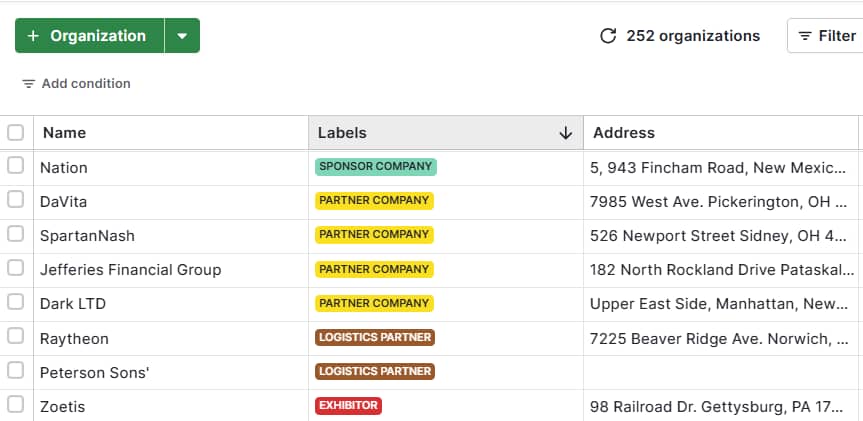Click LOGISTICS PARTNER label on Raytheon row
The image size is (863, 421).
(x=375, y=337)
